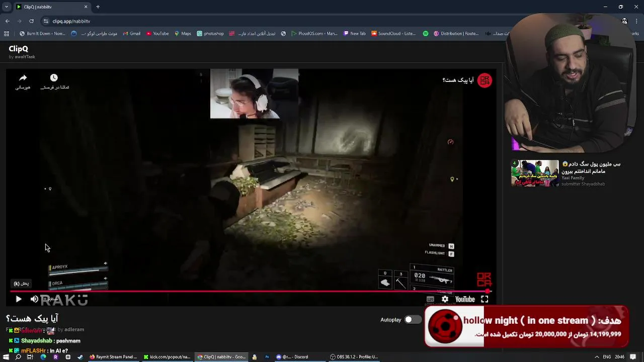Seek along the red video progress bar
Screen dimensions: 644x362
[x=251, y=291]
